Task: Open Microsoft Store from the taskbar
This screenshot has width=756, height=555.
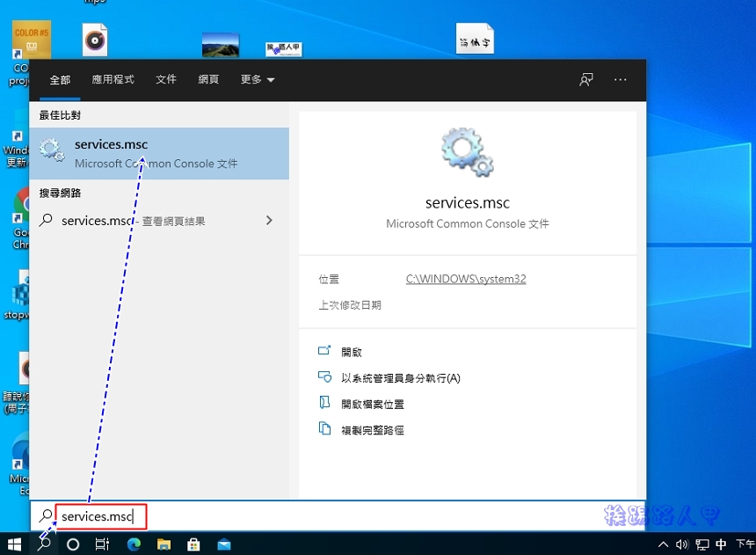Action: [x=193, y=544]
